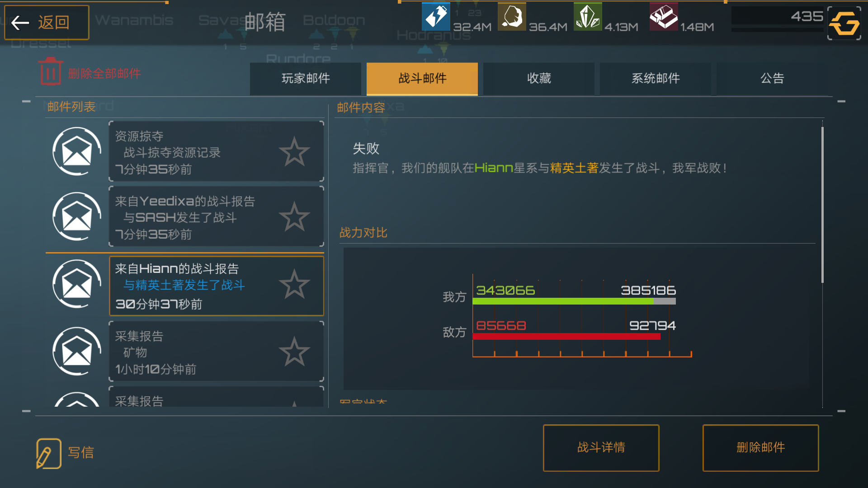Tap the blue energy resource icon
868x488 pixels.
tap(436, 17)
